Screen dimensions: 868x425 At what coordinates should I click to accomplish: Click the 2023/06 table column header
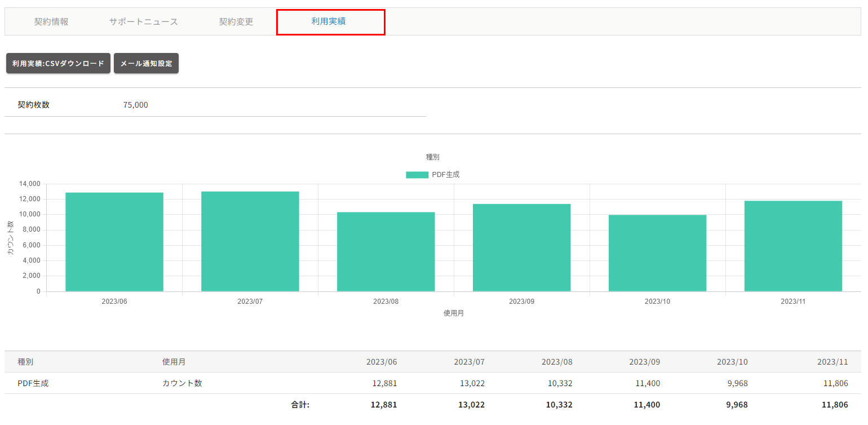(381, 362)
